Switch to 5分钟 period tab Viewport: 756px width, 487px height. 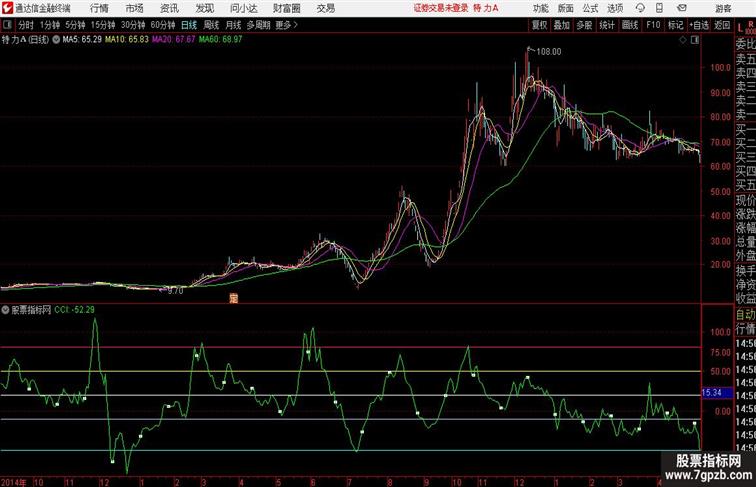(x=75, y=25)
